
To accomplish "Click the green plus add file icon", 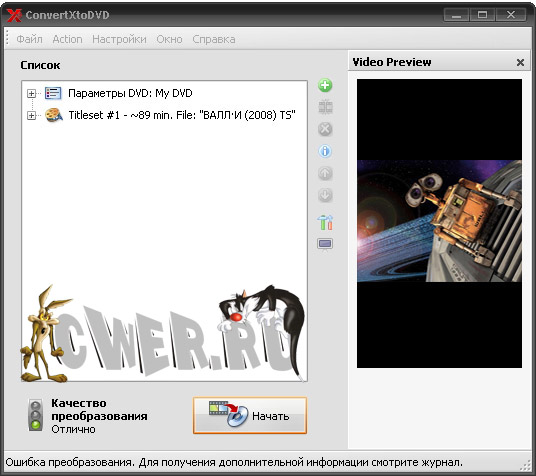I will tap(325, 85).
